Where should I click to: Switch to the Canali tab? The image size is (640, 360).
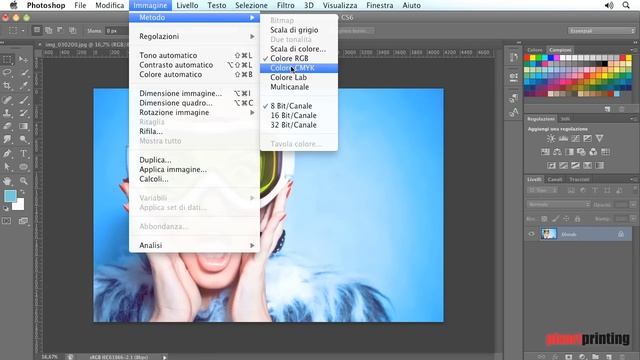point(555,180)
